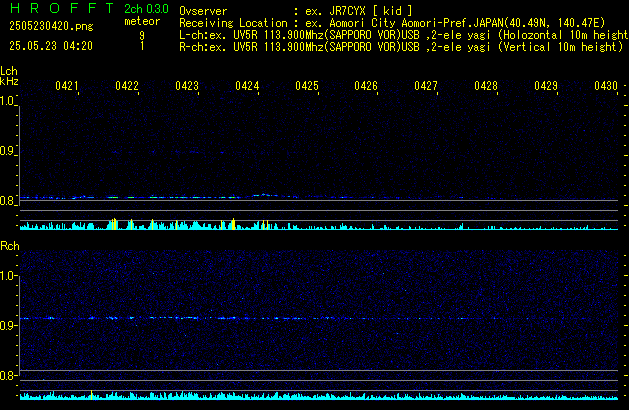Viewport: 629px width, 410px height.
Task: Select the 0428 time axis marker
Action: (486, 86)
